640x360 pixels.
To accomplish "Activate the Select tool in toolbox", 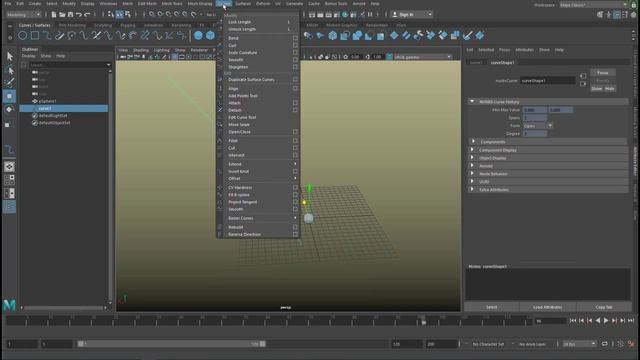I will (9, 56).
